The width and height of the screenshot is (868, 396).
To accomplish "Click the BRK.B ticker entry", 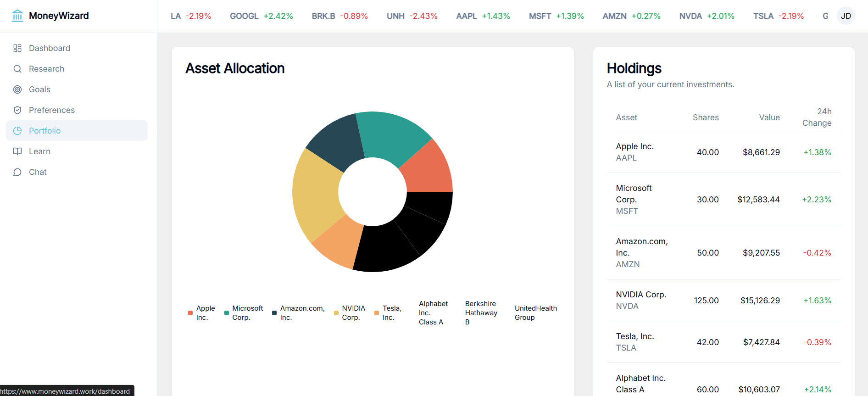I will (x=339, y=16).
